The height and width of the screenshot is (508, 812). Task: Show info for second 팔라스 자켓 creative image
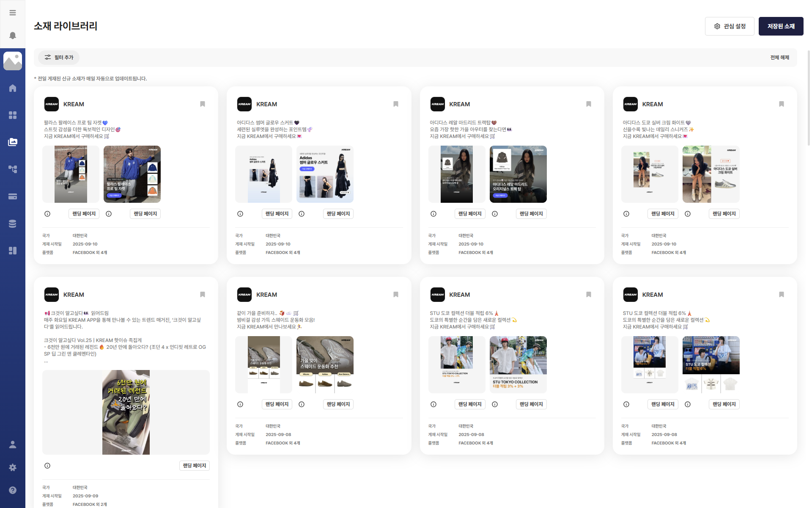click(109, 214)
